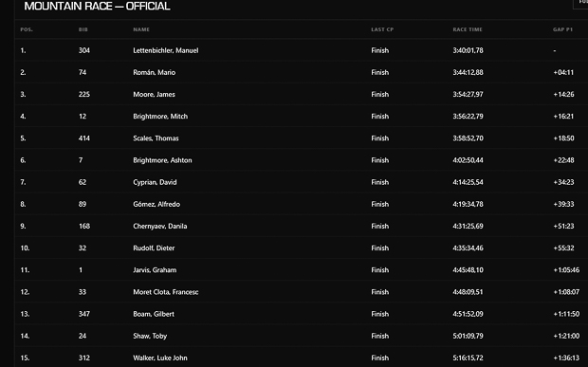Click bib number 414

click(x=84, y=138)
